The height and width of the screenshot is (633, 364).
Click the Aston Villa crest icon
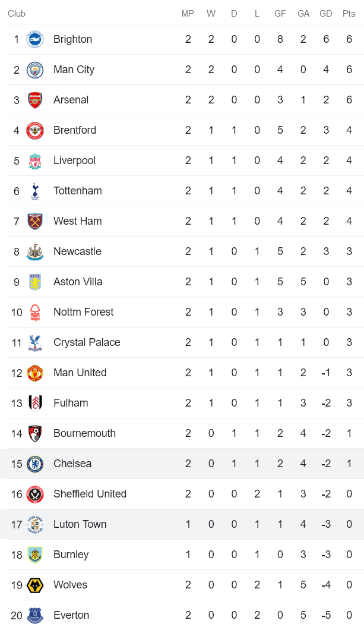[35, 282]
